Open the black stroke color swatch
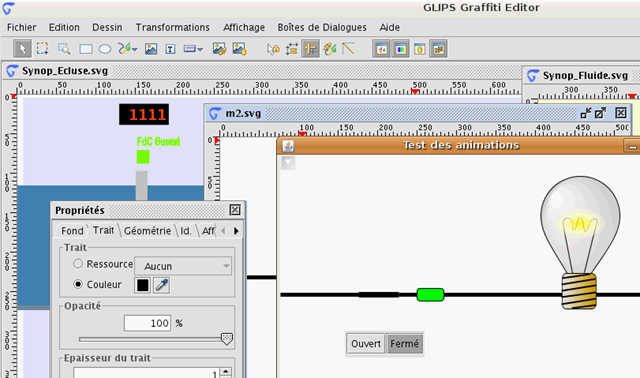Image resolution: width=640 pixels, height=378 pixels. click(142, 285)
